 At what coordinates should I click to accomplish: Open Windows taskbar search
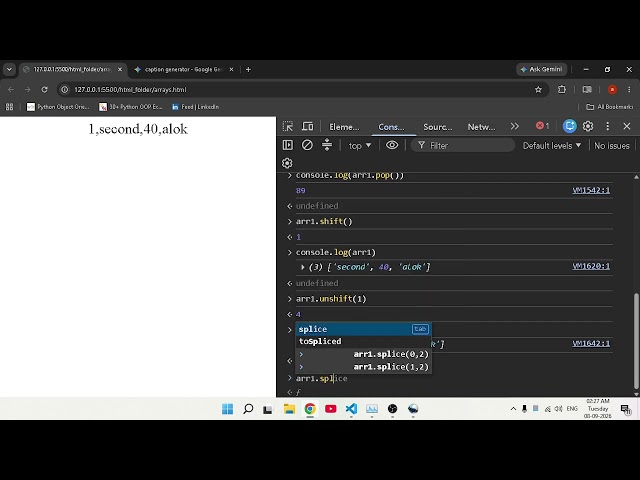[248, 409]
